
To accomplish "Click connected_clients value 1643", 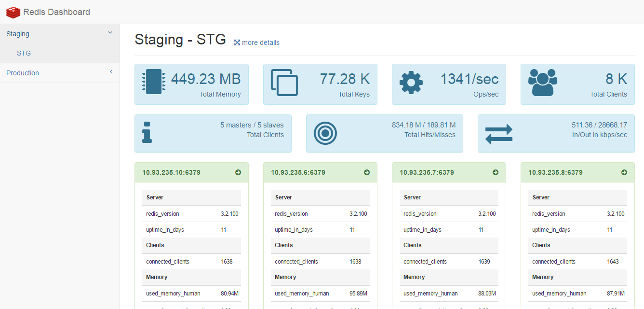I will point(613,262).
